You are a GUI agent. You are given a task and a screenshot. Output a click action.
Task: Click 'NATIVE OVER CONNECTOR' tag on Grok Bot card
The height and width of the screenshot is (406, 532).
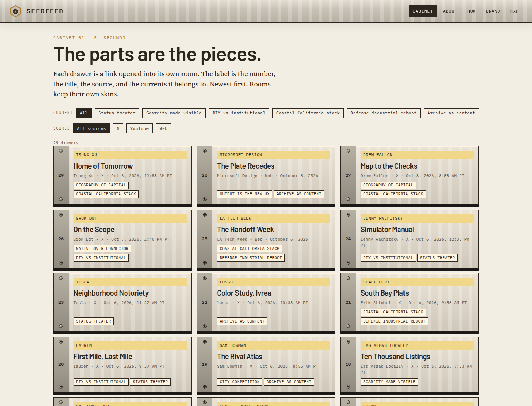coord(102,249)
